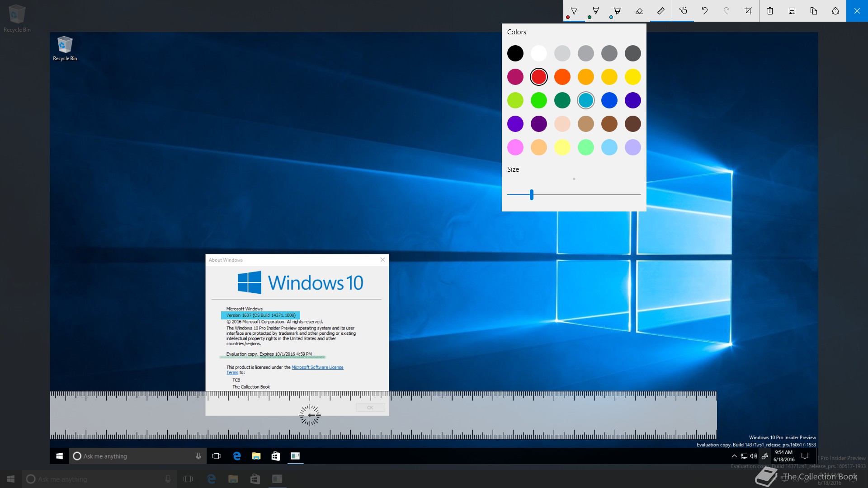Pick the sky blue swatch
Screen dimensions: 868x488
pos(609,147)
